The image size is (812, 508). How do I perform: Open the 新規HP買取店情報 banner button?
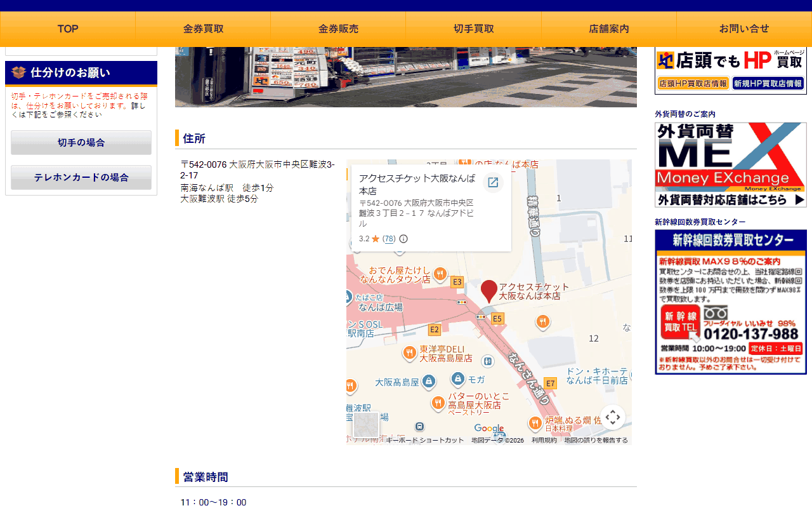768,83
